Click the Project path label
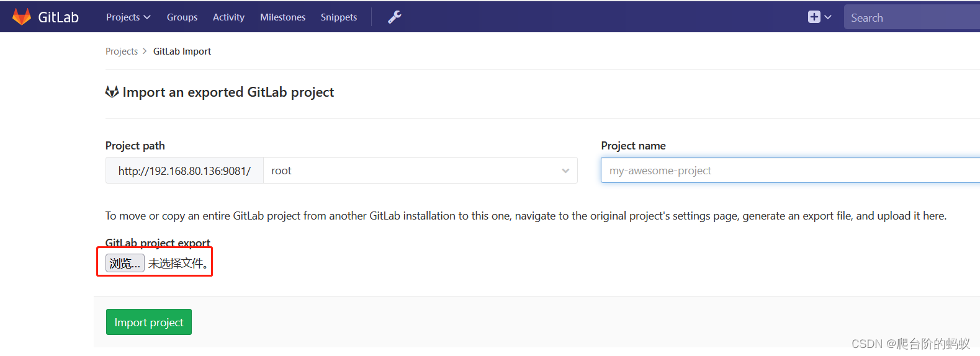 tap(135, 146)
